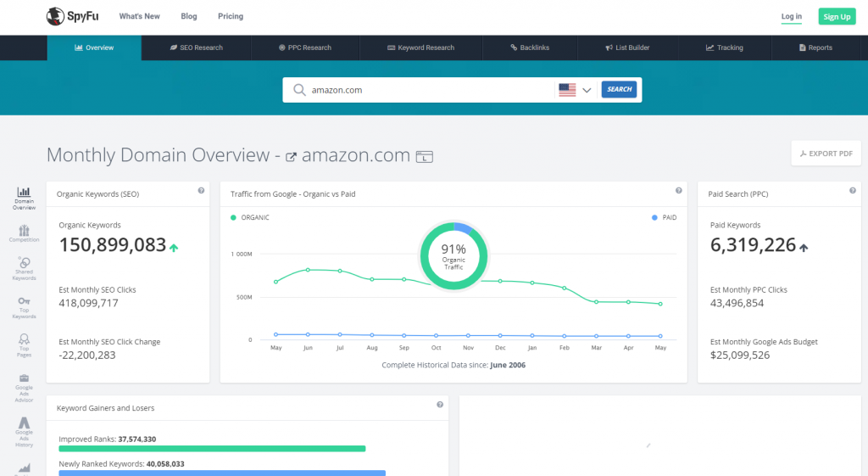Screen dimensions: 868x476
Task: Switch to the SEO Research tab
Action: click(196, 48)
